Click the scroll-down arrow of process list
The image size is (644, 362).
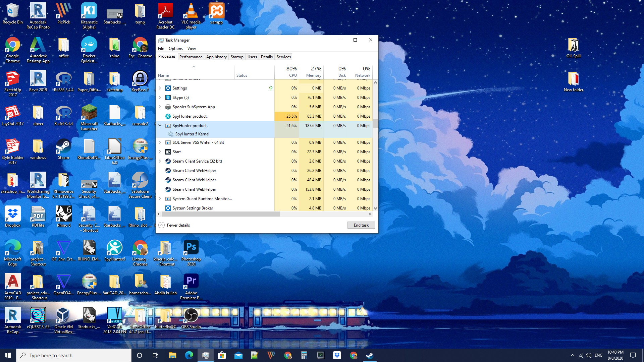pos(375,208)
